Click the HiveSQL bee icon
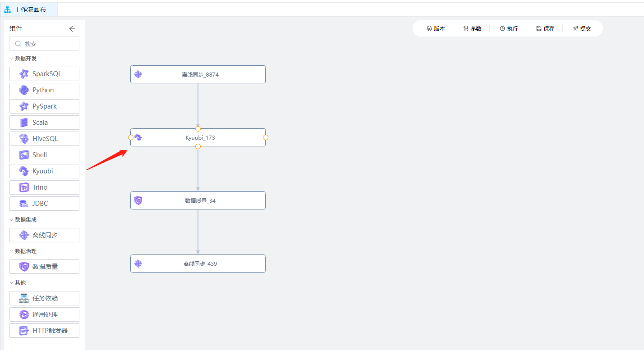Screen dimensions: 644x350 [x=24, y=139]
